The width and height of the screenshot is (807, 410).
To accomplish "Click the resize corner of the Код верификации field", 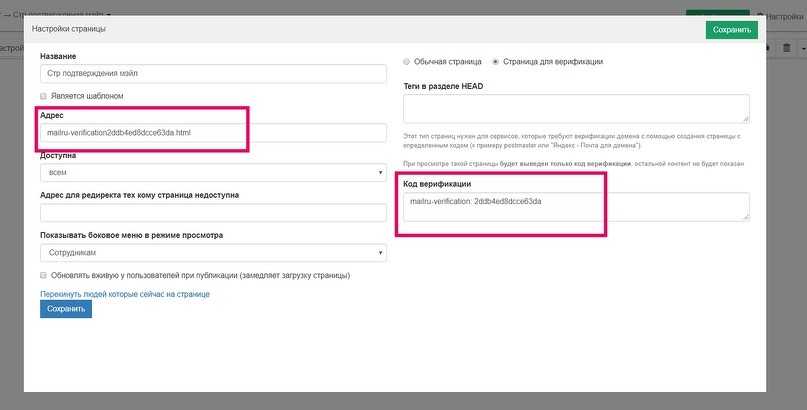I will [745, 215].
